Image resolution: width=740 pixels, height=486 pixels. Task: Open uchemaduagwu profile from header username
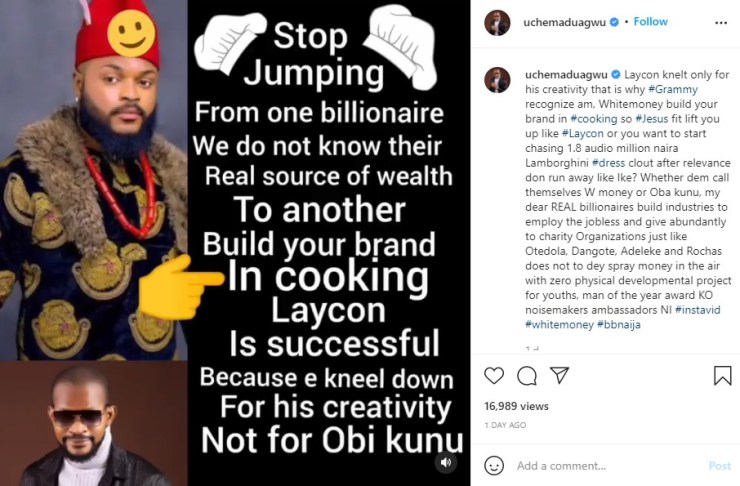click(566, 22)
